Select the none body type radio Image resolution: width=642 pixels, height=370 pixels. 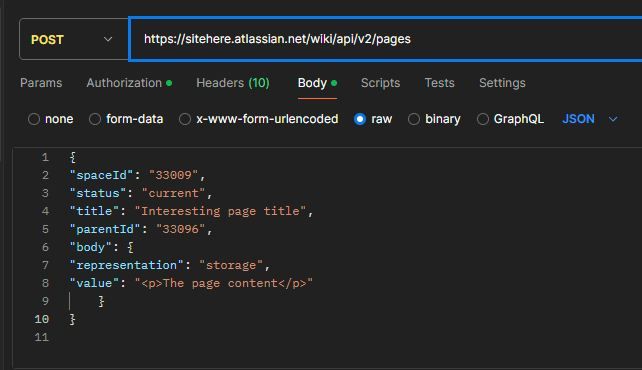pos(34,119)
